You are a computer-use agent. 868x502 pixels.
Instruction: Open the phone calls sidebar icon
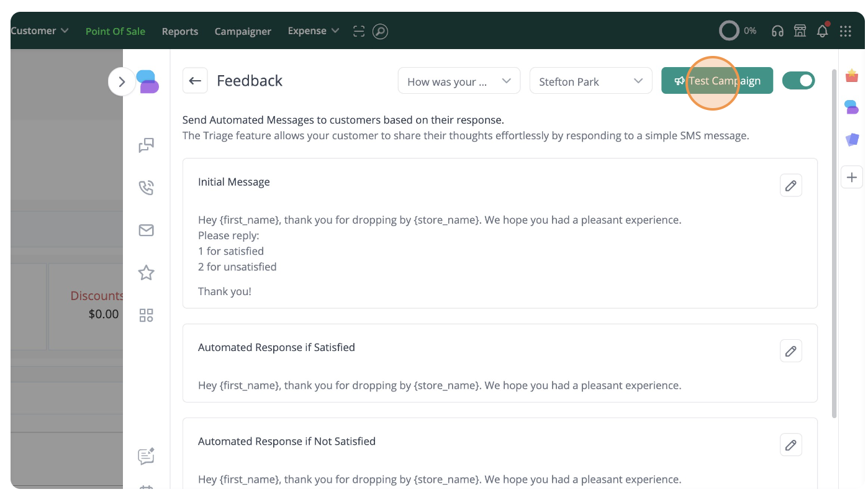(146, 188)
